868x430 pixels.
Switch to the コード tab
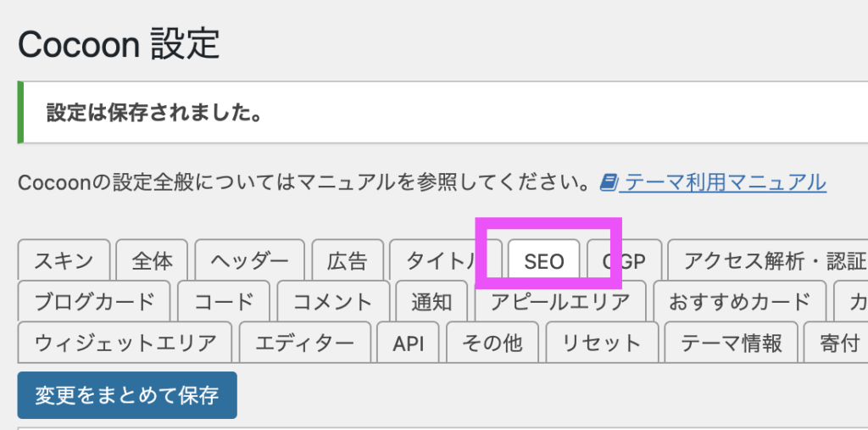pyautogui.click(x=224, y=302)
